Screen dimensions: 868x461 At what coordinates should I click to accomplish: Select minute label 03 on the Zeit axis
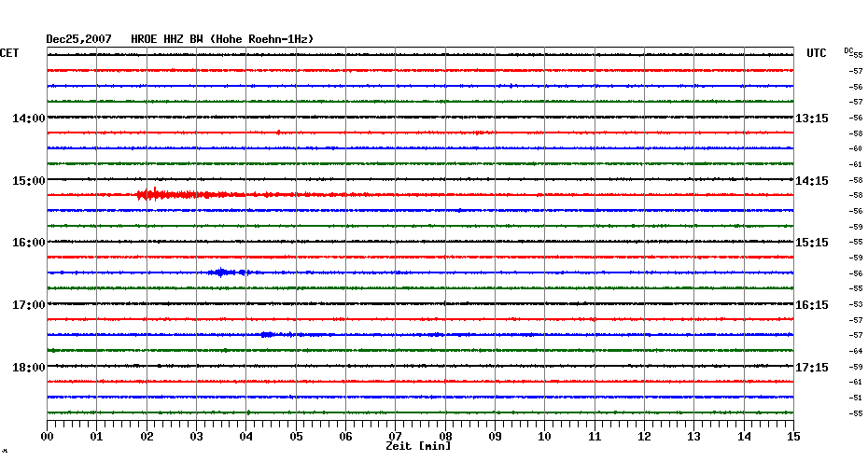click(197, 437)
